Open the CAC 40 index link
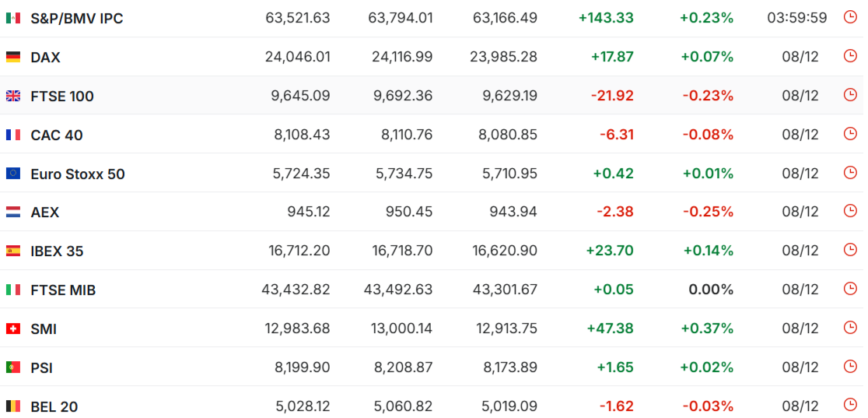 click(57, 135)
